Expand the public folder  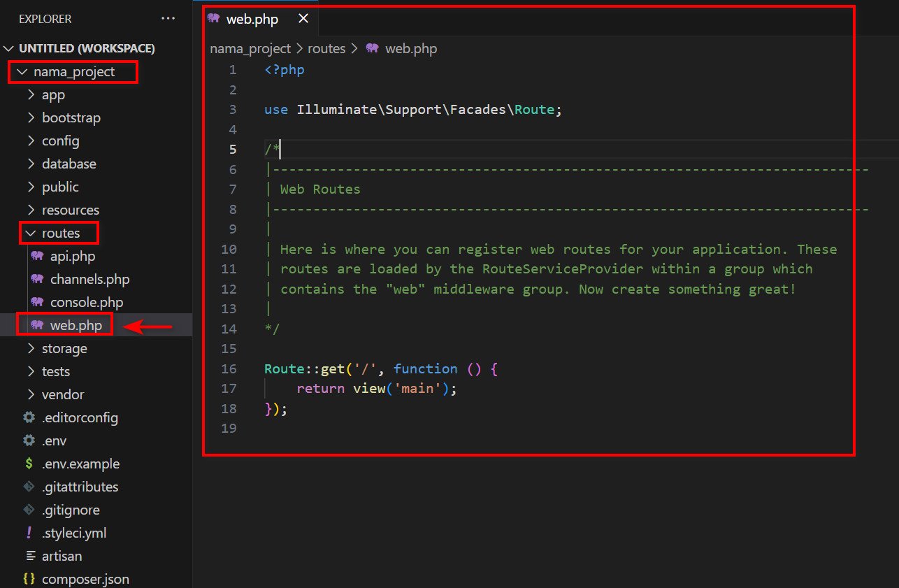(x=31, y=187)
